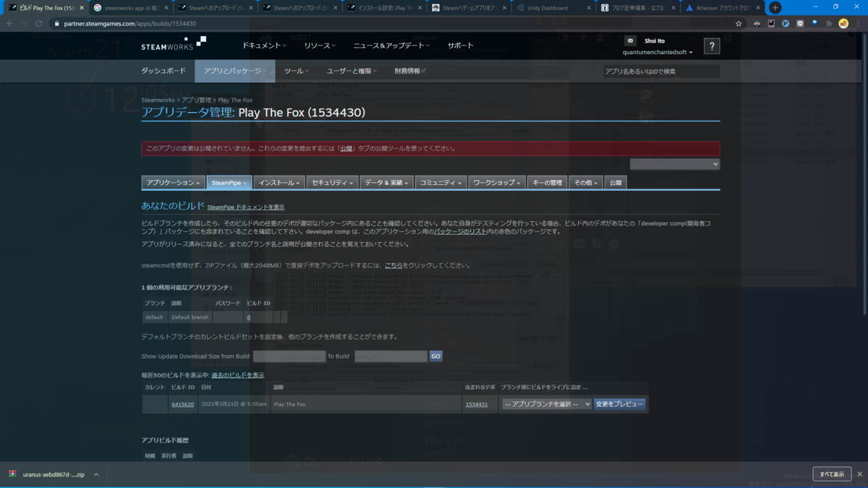The height and width of the screenshot is (488, 868).
Task: Open included depot 1534431 link
Action: tap(476, 405)
